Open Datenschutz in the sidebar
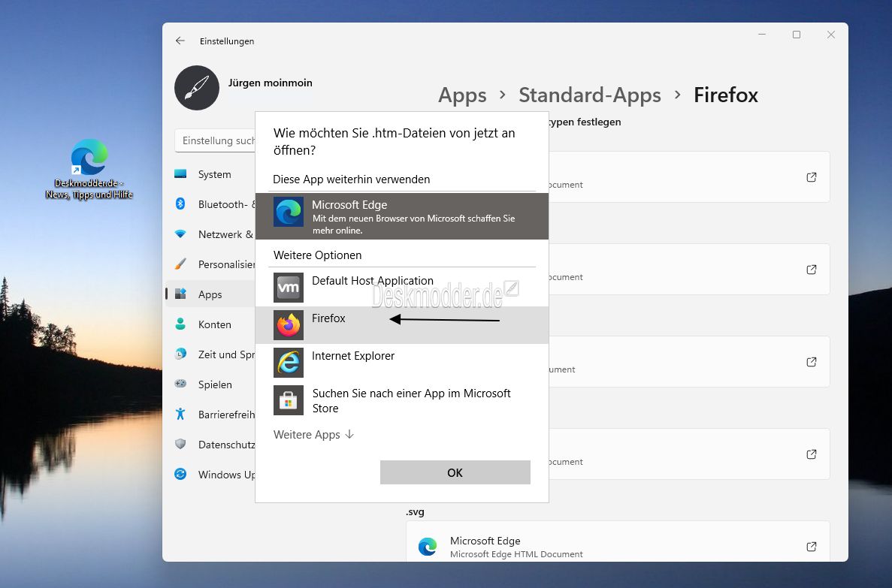This screenshot has height=588, width=892. click(210, 445)
